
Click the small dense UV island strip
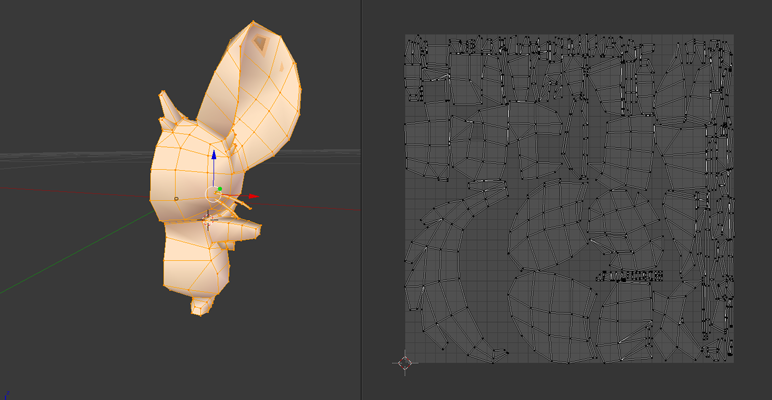(x=629, y=276)
